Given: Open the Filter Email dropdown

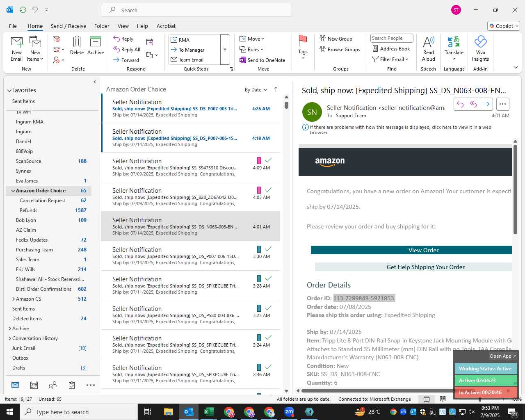Looking at the screenshot, I should (390, 59).
